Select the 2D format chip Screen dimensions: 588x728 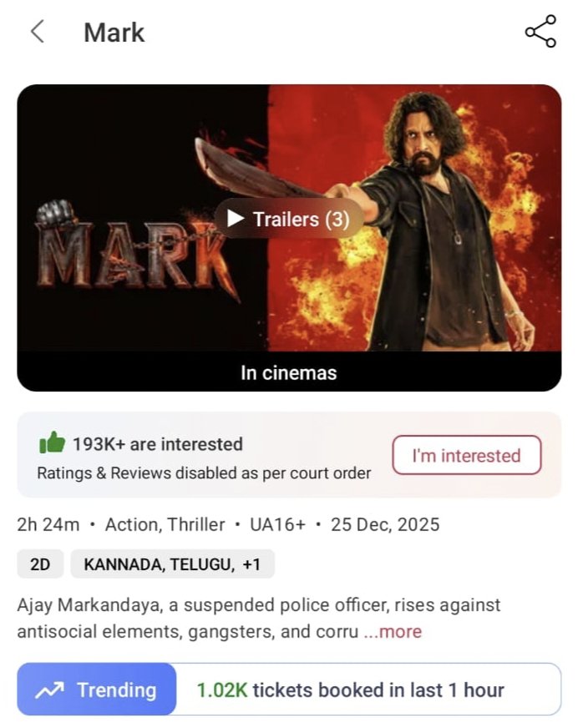click(40, 564)
